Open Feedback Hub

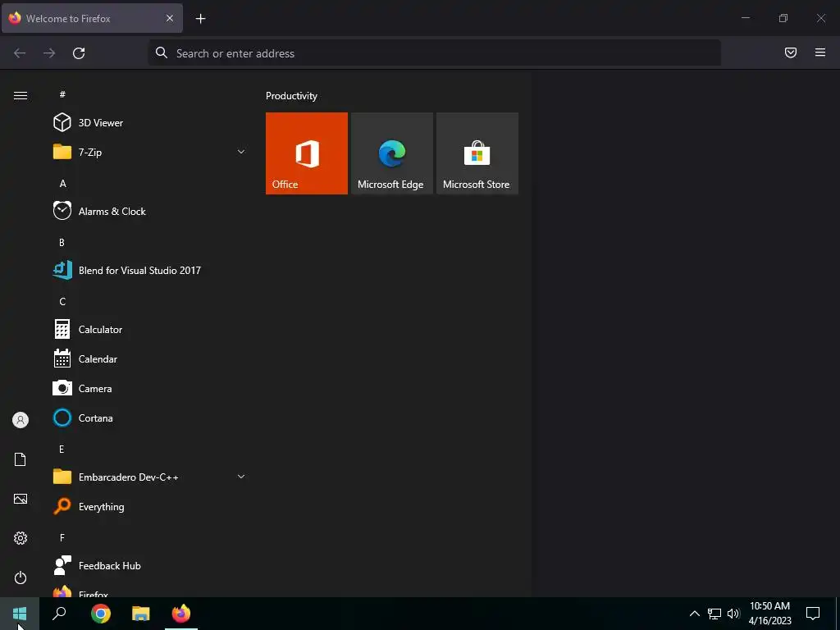pos(150,565)
